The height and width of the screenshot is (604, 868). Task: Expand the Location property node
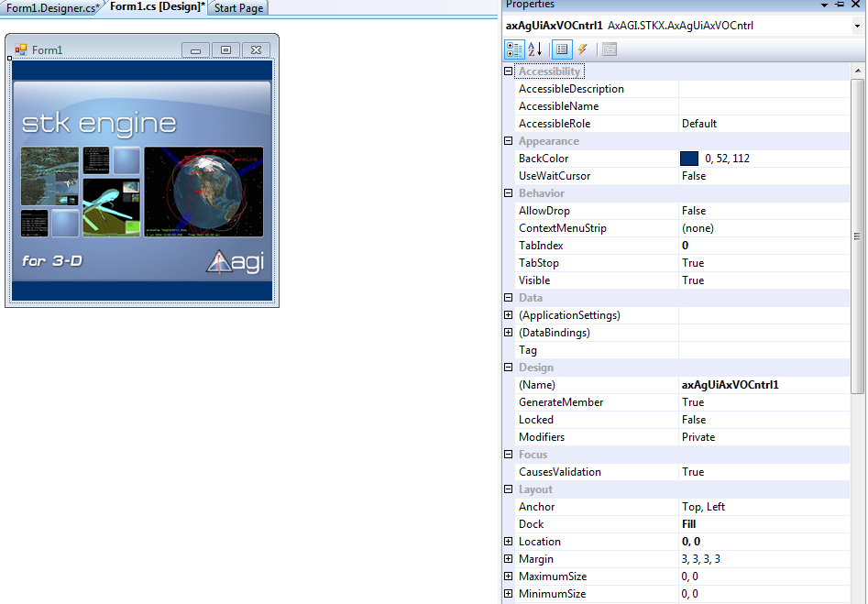509,542
